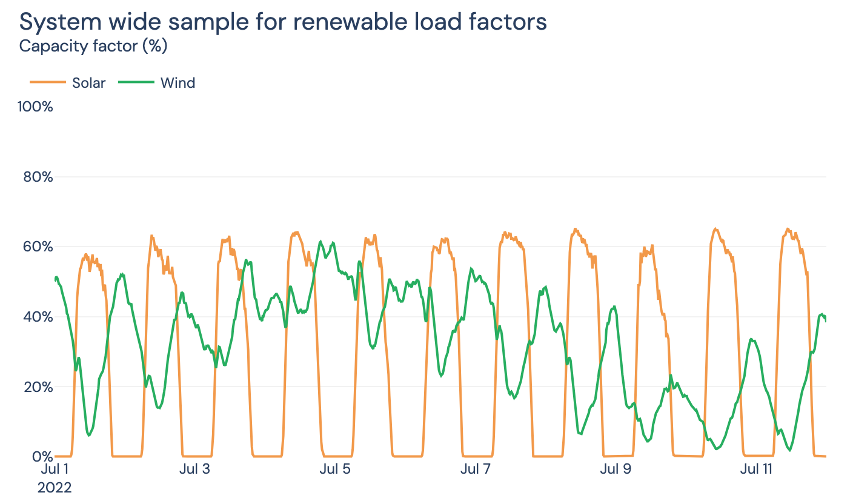Click the green Wind legend swatch

(x=136, y=83)
